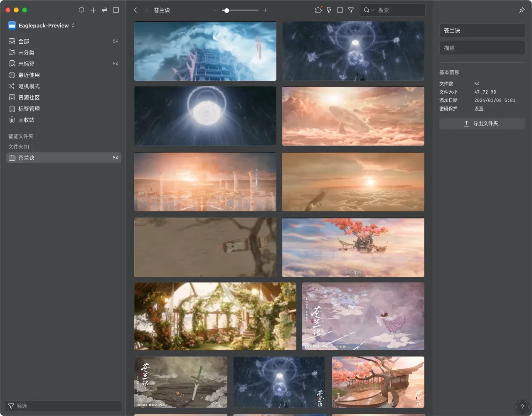Open 标签管理 tag manager
Viewport: 532px width, 416px height.
click(64, 109)
